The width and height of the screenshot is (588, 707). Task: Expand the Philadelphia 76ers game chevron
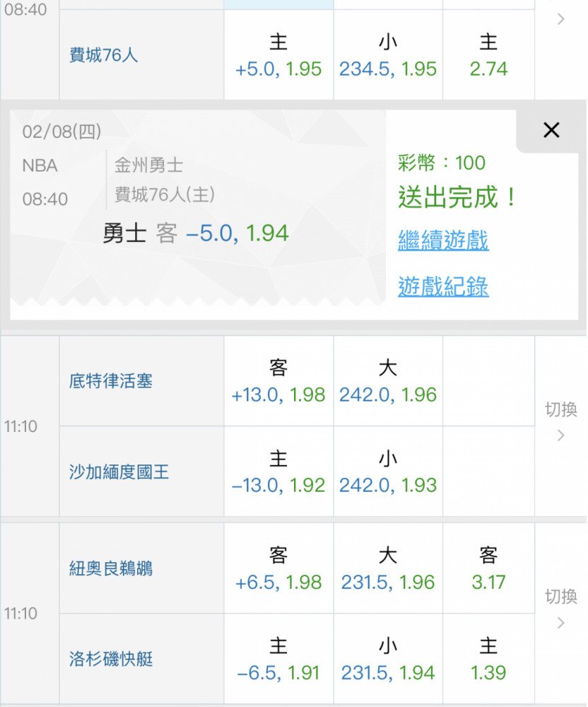click(x=560, y=20)
